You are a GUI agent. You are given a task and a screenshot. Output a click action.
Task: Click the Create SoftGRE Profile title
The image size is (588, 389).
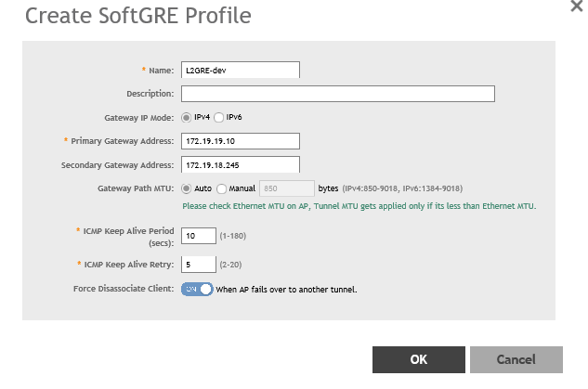(x=137, y=16)
